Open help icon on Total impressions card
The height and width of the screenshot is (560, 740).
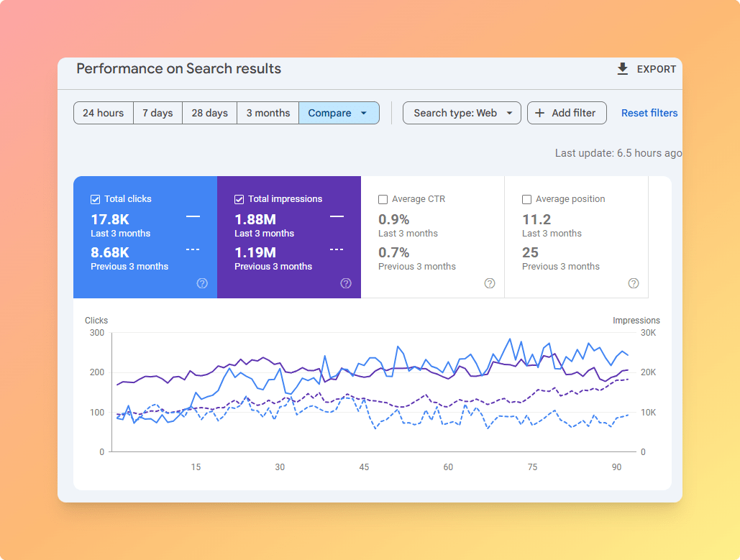pos(346,283)
